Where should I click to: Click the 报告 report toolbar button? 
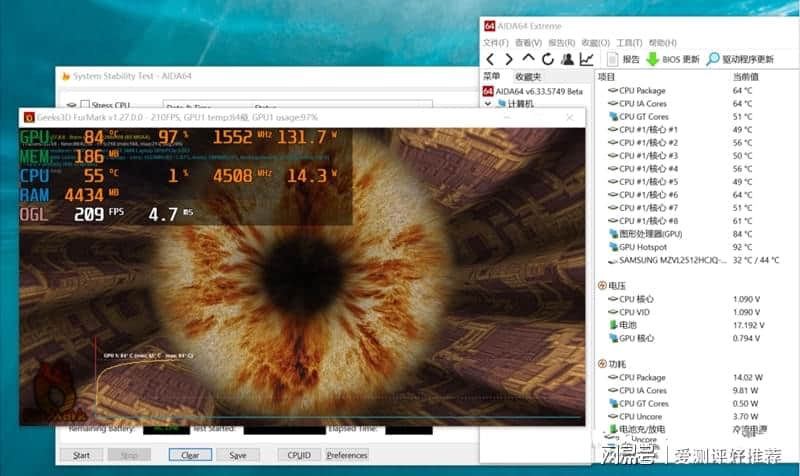click(x=623, y=59)
